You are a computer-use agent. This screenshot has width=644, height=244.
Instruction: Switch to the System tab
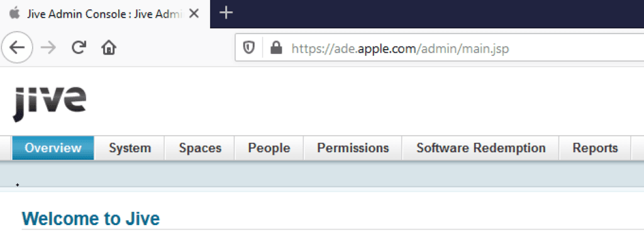coord(130,148)
